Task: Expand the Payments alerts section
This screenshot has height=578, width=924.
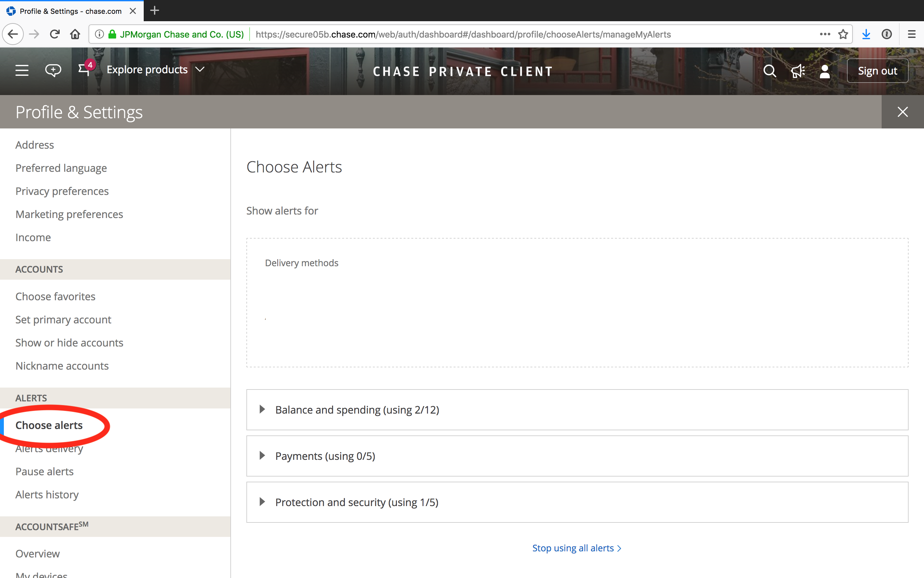Action: pos(577,456)
